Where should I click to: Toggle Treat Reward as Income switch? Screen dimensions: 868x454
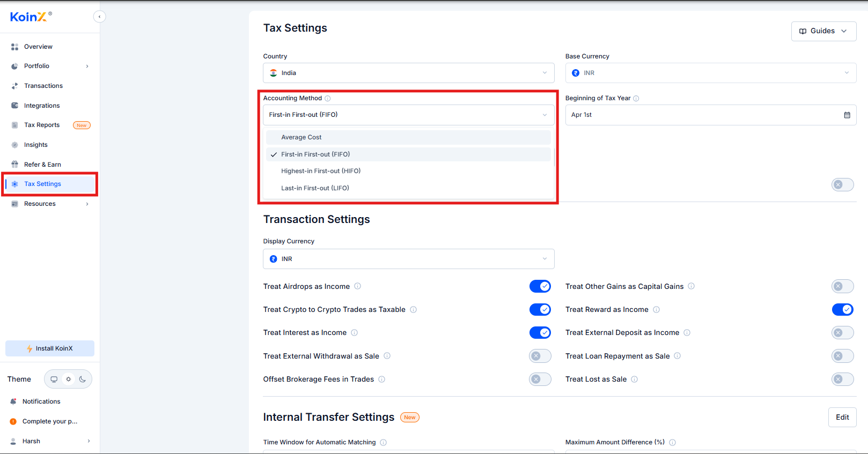[x=843, y=309]
